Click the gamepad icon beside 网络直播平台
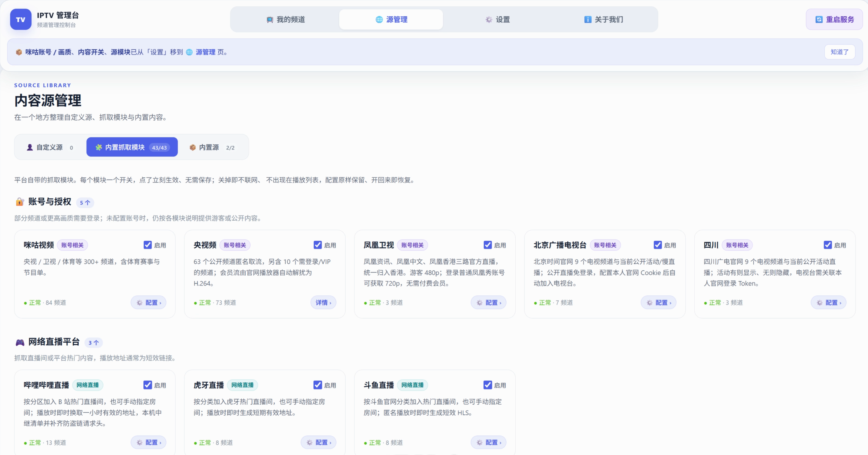Viewport: 868px width, 455px height. pyautogui.click(x=20, y=342)
